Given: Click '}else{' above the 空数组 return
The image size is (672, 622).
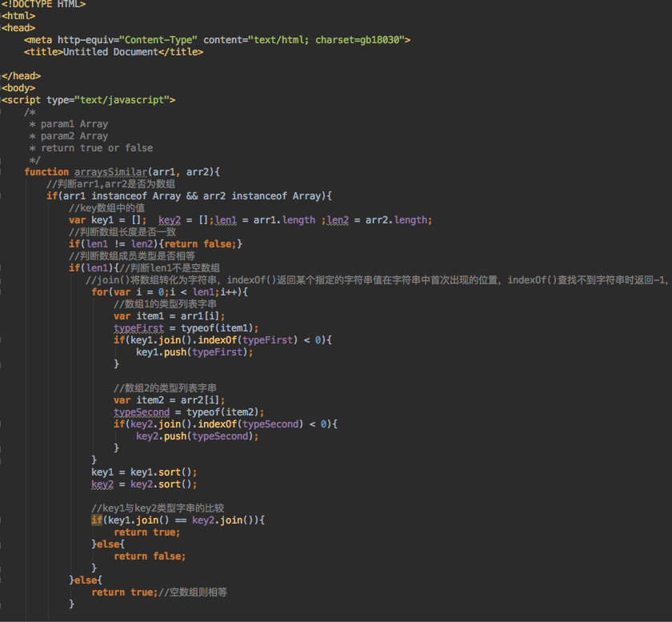Looking at the screenshot, I should [86, 580].
